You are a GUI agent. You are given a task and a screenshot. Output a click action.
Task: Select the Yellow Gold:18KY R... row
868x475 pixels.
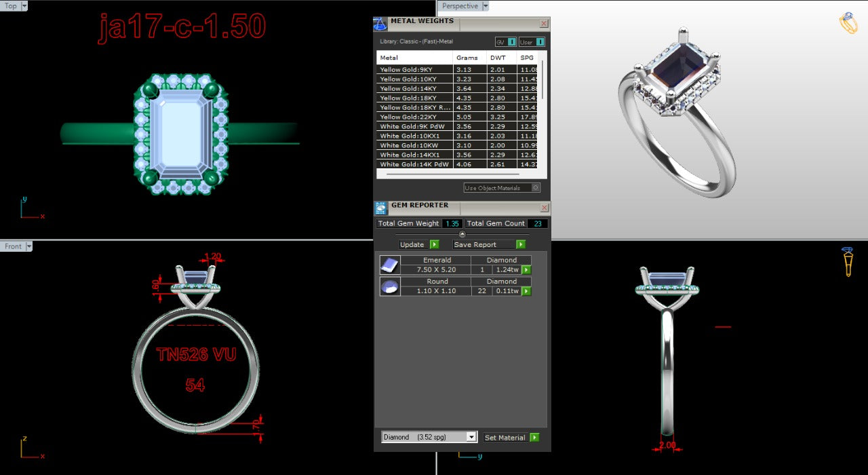tap(457, 107)
